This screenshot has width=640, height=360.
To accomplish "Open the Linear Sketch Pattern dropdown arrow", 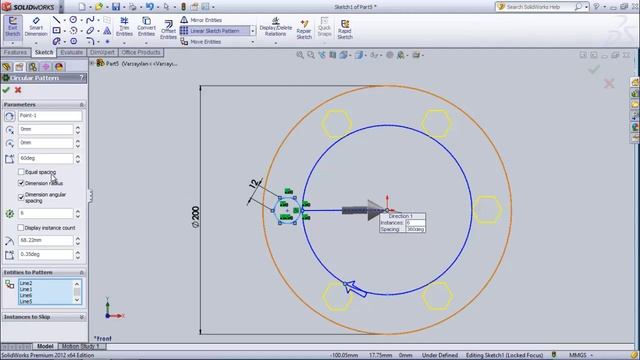I will (253, 31).
